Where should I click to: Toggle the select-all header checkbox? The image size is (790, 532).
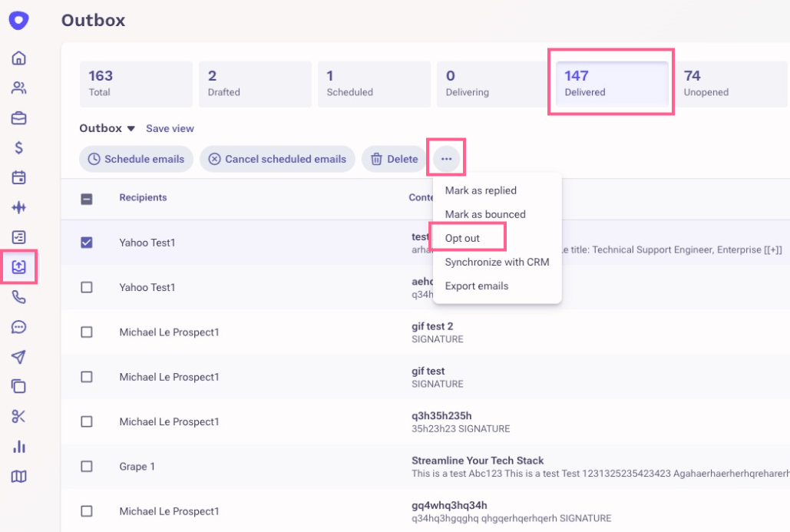click(x=87, y=199)
